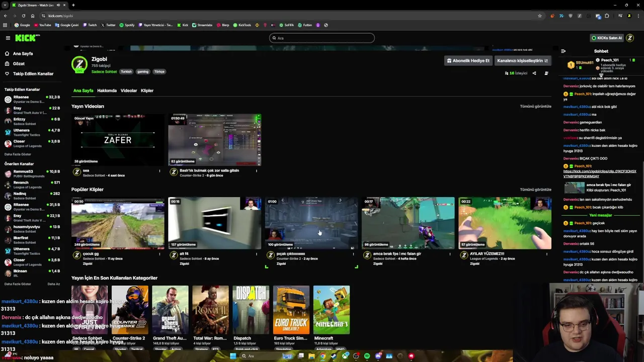Switch to the Videolar tab
Screen dimensions: 644x362
tap(128, 91)
